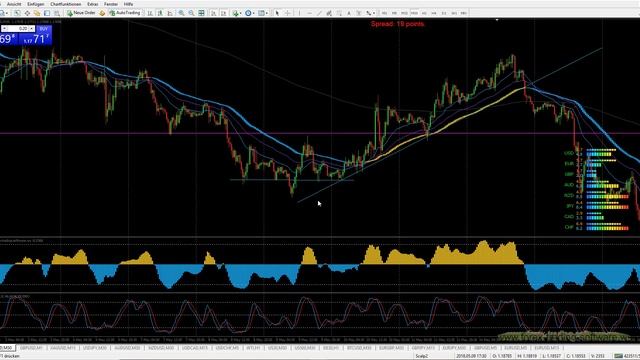Expand the indicators dropdown arrow
The width and height of the screenshot is (640, 360).
coord(241,13)
